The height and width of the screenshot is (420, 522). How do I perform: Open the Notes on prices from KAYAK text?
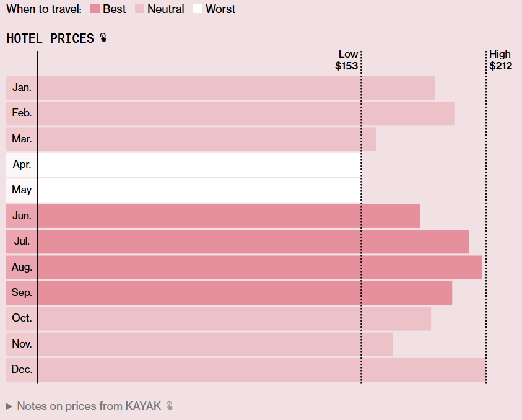(89, 406)
